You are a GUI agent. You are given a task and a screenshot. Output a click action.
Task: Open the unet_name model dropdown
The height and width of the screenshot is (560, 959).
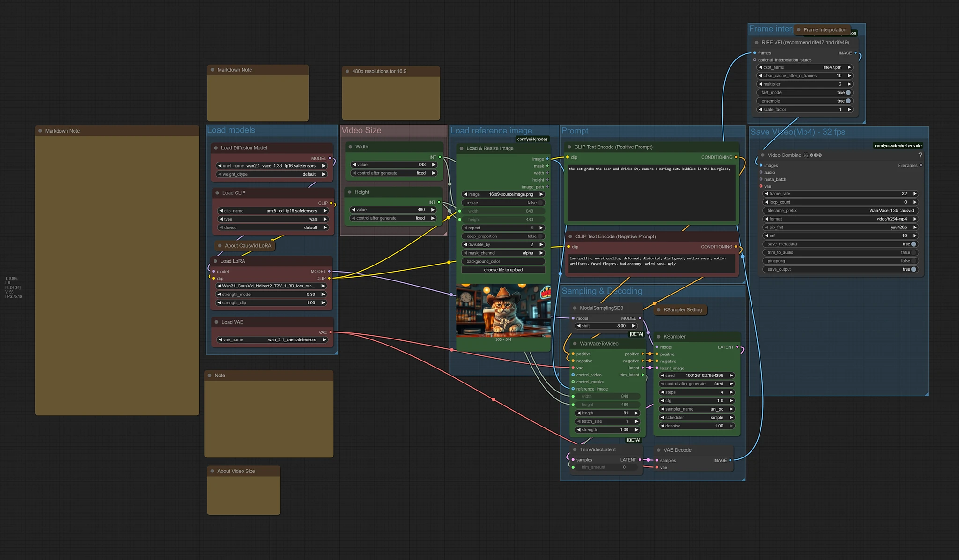[272, 166]
